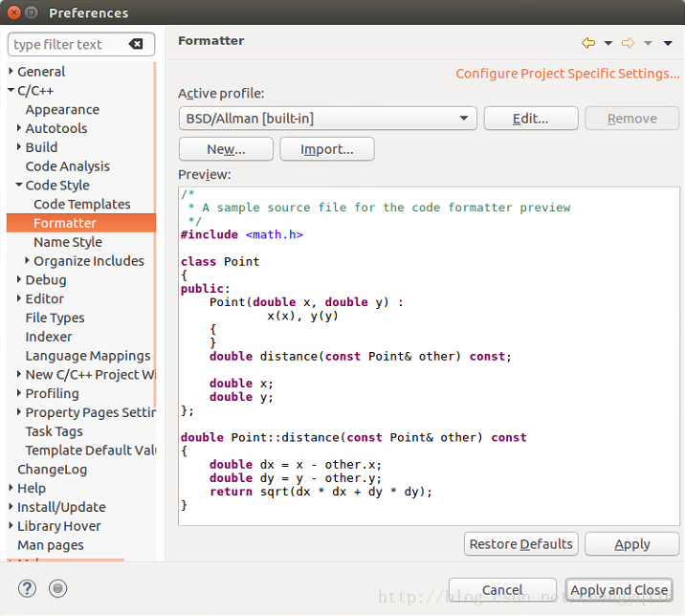Open the view menu triangle in the header
The width and height of the screenshot is (685, 616).
(668, 43)
